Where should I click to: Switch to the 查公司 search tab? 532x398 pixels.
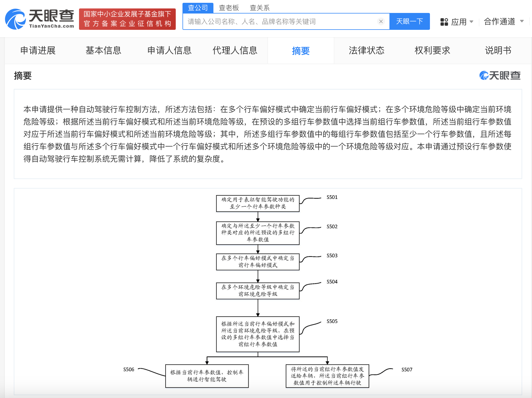coord(198,8)
